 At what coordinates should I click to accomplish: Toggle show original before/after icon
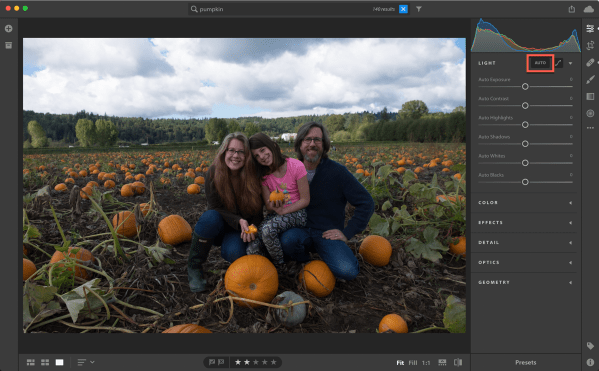pyautogui.click(x=458, y=362)
